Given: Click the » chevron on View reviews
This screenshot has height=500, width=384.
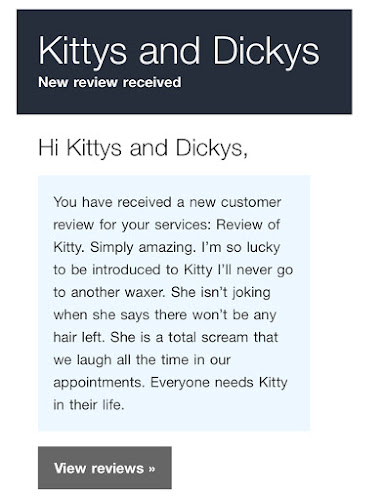Looking at the screenshot, I should [152, 469].
